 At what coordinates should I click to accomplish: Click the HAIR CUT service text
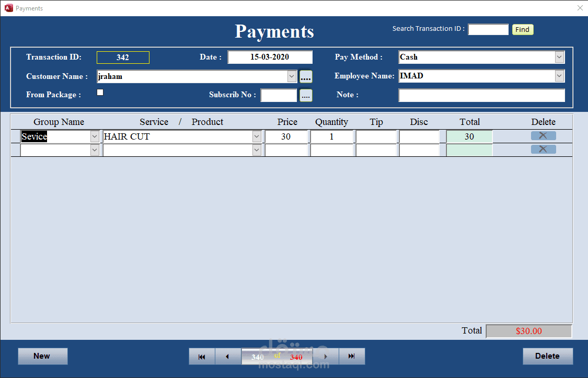tap(127, 136)
